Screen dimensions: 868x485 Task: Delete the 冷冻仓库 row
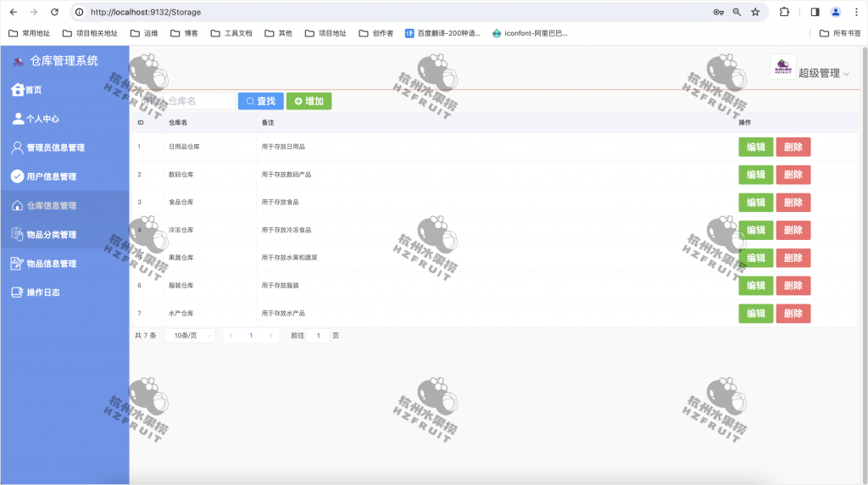793,230
